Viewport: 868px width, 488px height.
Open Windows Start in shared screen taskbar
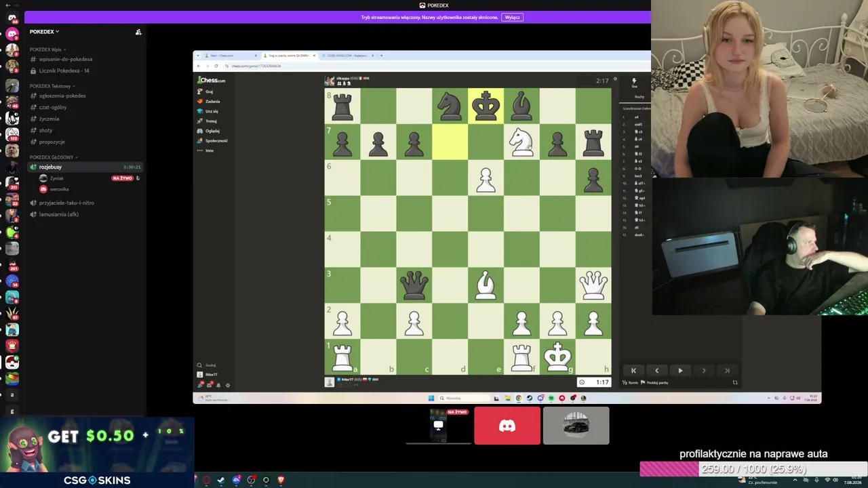tap(431, 399)
